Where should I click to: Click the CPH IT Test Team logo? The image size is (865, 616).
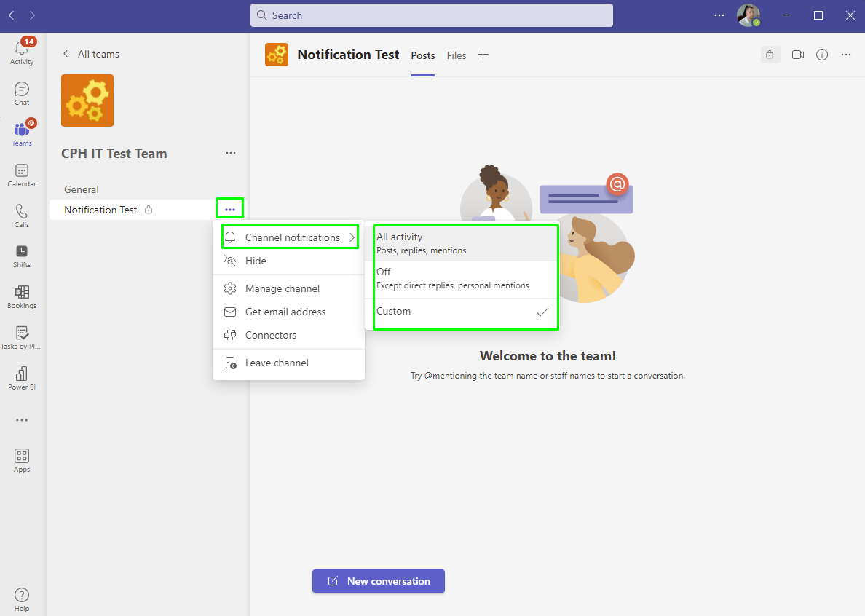(x=87, y=100)
